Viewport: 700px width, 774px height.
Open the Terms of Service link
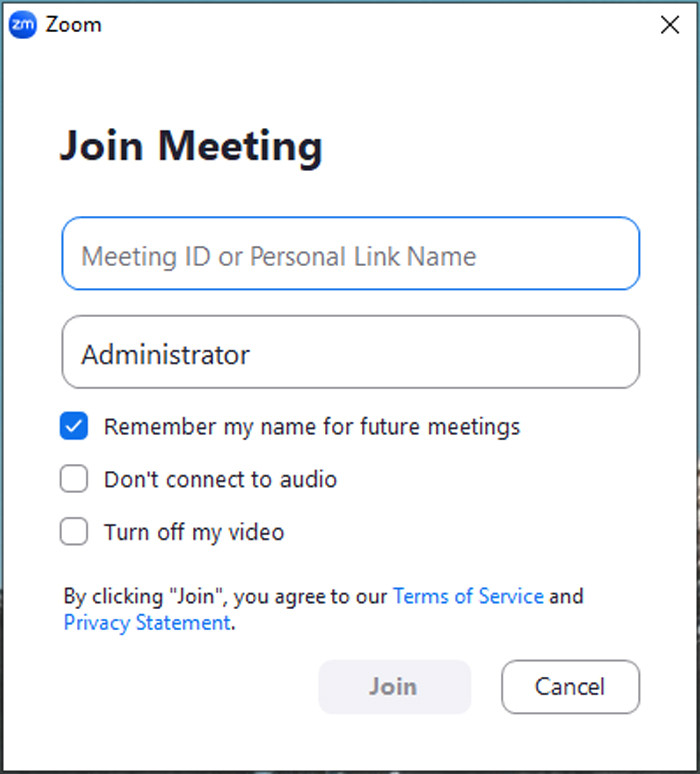[468, 596]
